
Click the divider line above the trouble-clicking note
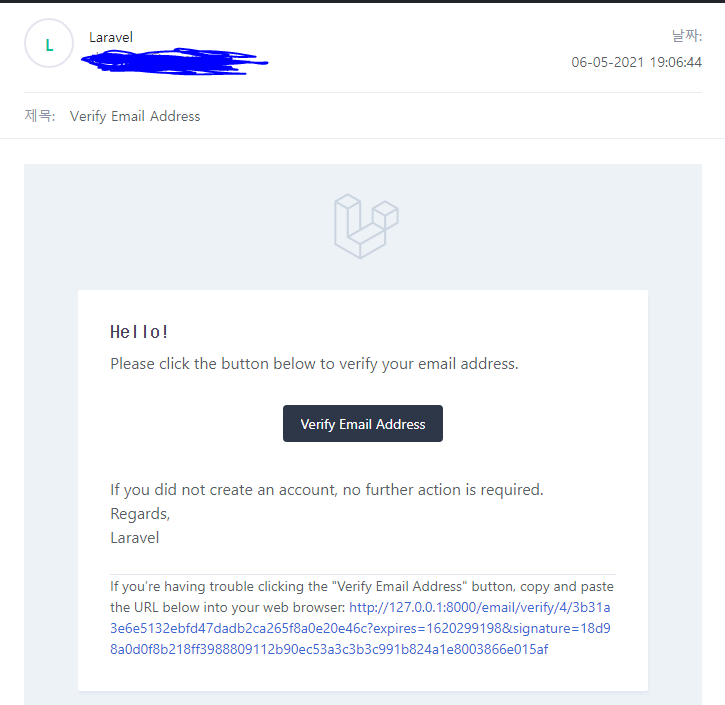click(363, 574)
